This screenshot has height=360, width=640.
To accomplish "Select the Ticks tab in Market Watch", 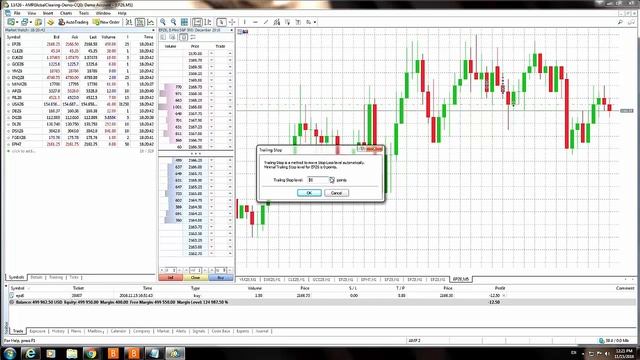I will pos(74,277).
